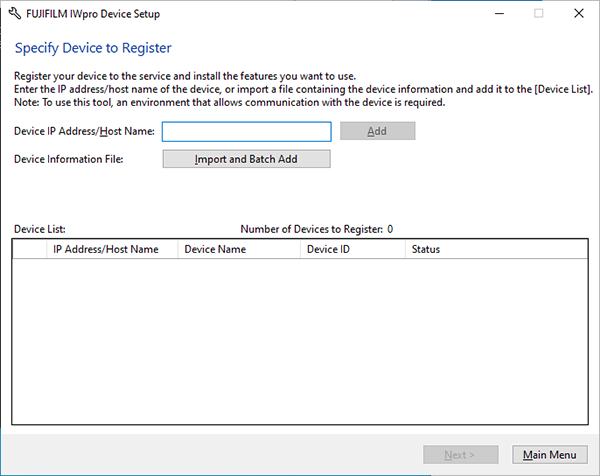This screenshot has width=600, height=476.
Task: Click the IP Address/Host Name column header
Action: [112, 249]
